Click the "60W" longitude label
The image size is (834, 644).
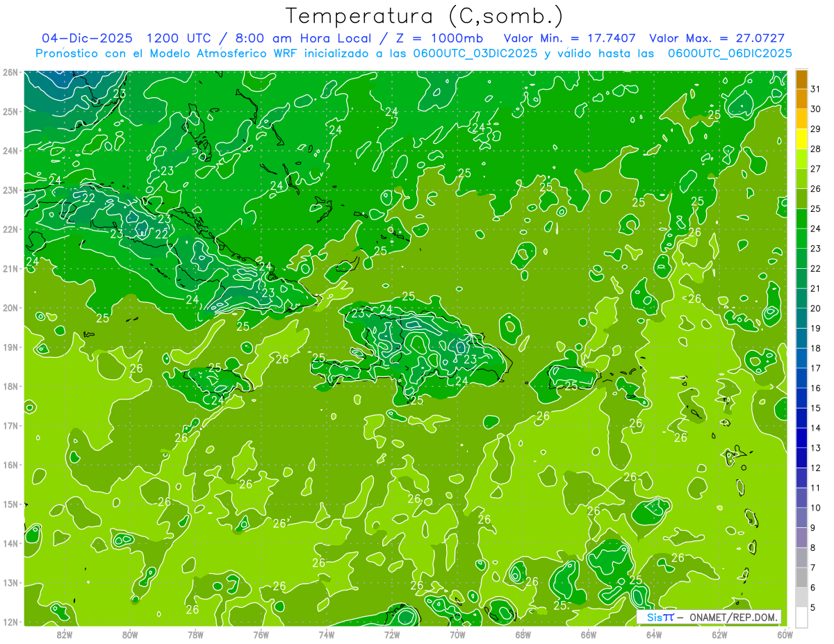785,634
